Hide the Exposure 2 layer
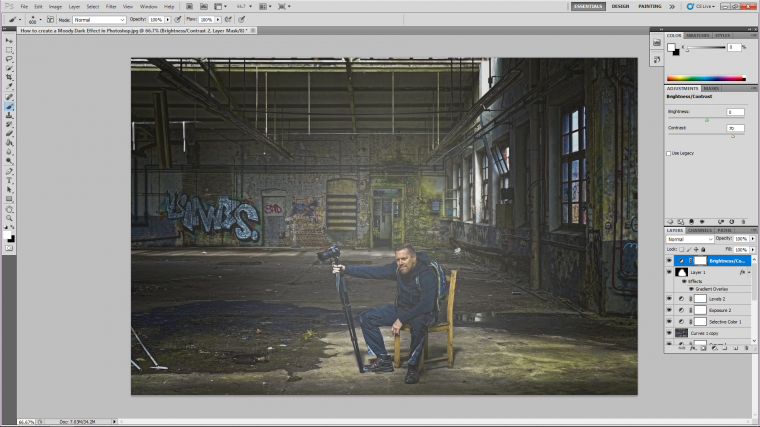 click(669, 310)
